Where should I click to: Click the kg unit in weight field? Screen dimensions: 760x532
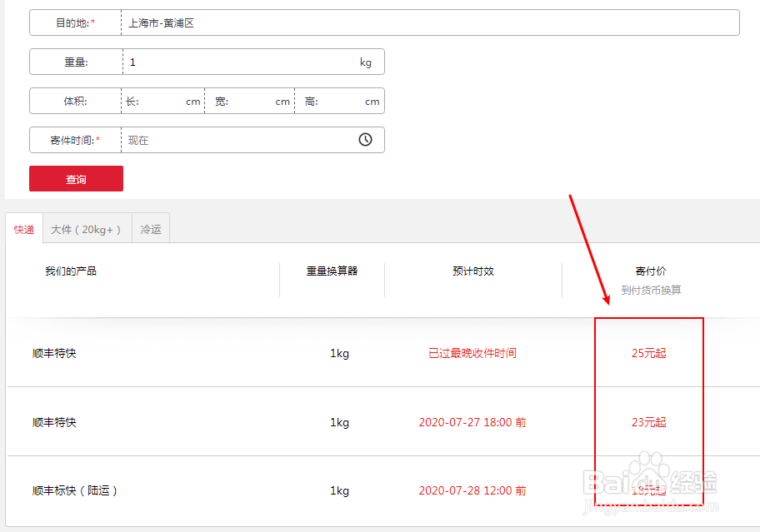366,62
